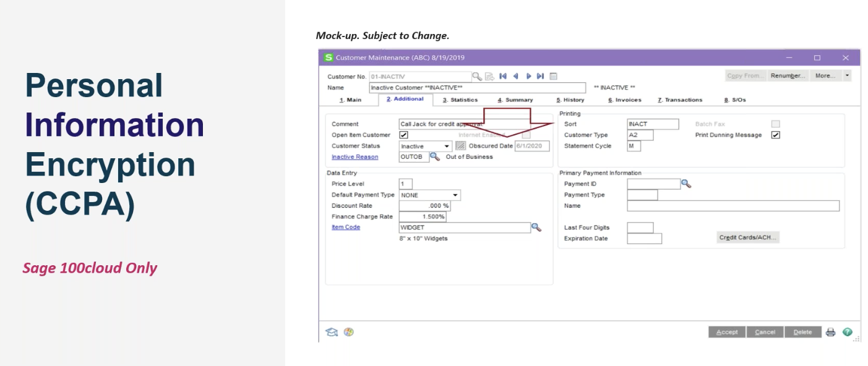Jump to the first customer record
Viewport: 868px width, 366px height.
click(x=503, y=76)
